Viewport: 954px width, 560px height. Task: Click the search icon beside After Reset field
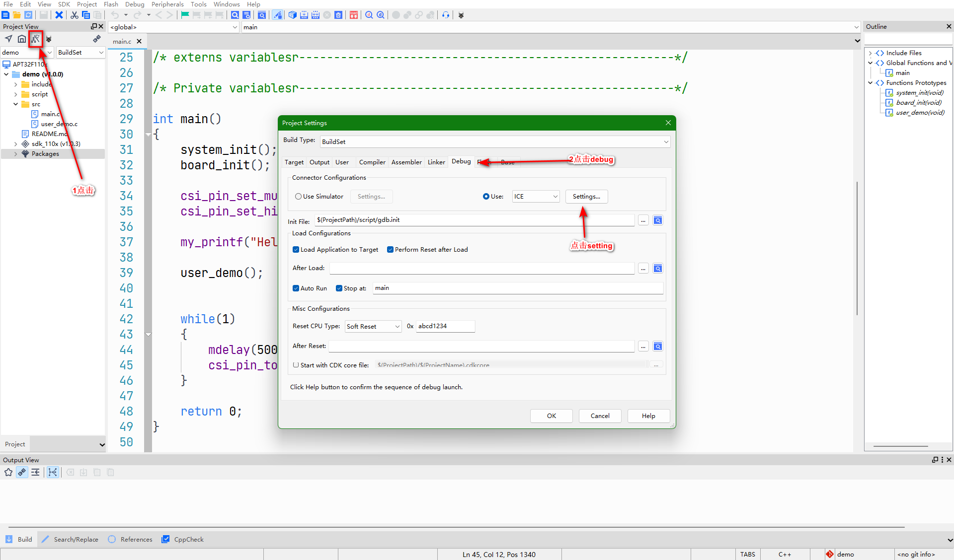click(658, 347)
